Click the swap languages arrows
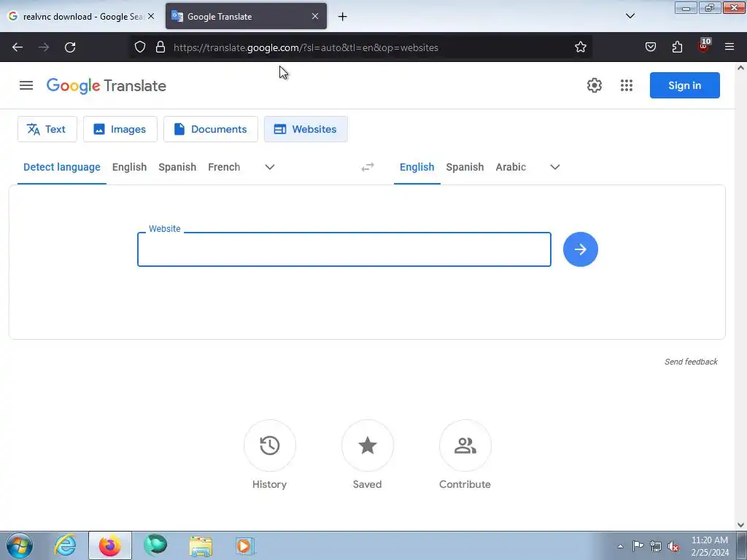The width and height of the screenshot is (747, 560). 368,167
